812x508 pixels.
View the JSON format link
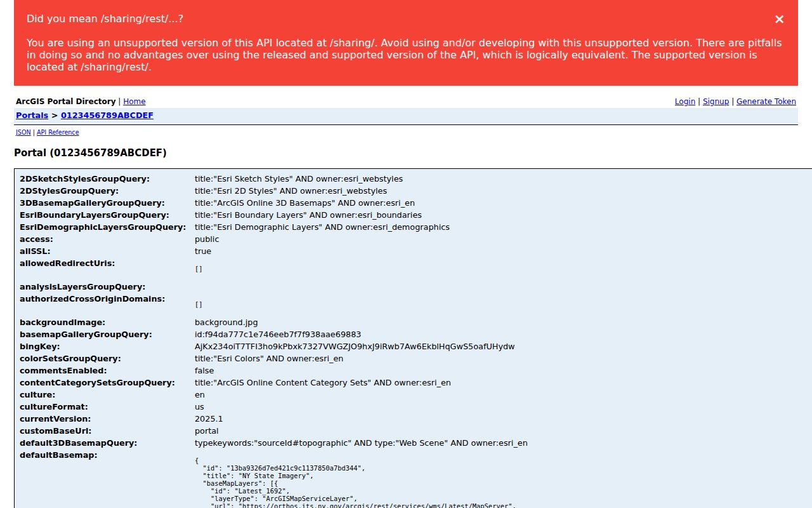pyautogui.click(x=23, y=133)
